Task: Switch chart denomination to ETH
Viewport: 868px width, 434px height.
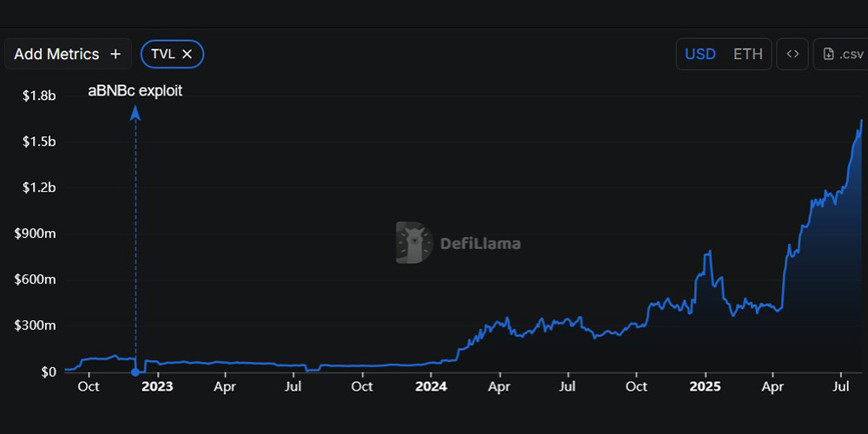Action: tap(747, 54)
